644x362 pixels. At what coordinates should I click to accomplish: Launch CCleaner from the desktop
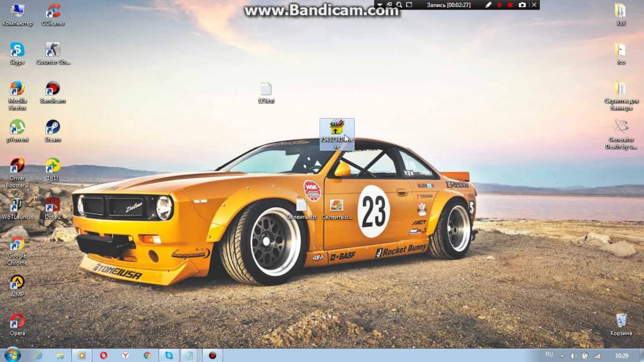coord(53,15)
